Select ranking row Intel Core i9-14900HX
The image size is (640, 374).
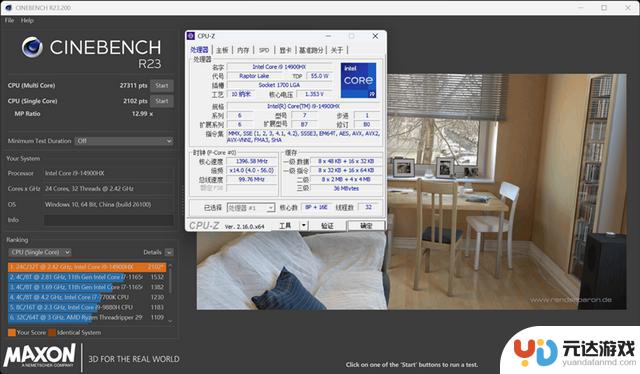pos(87,267)
